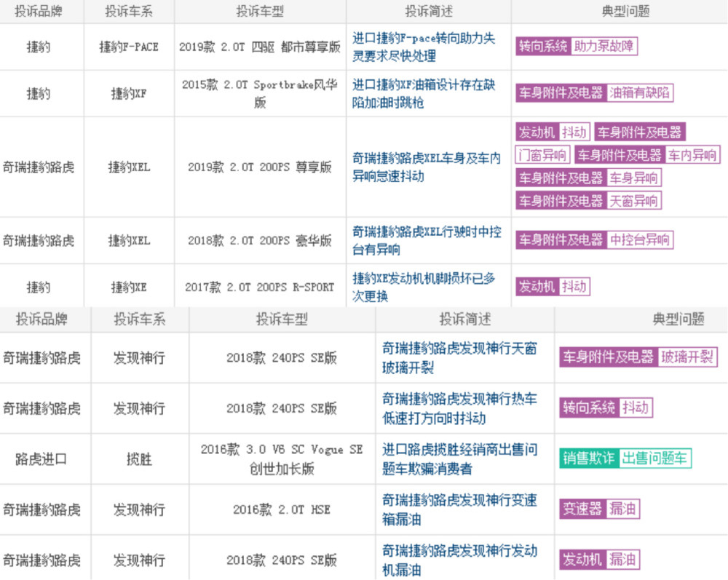Viewport: 728px width, 580px height.
Task: Click the 发动机 漏油 tag
Action: pos(600,560)
